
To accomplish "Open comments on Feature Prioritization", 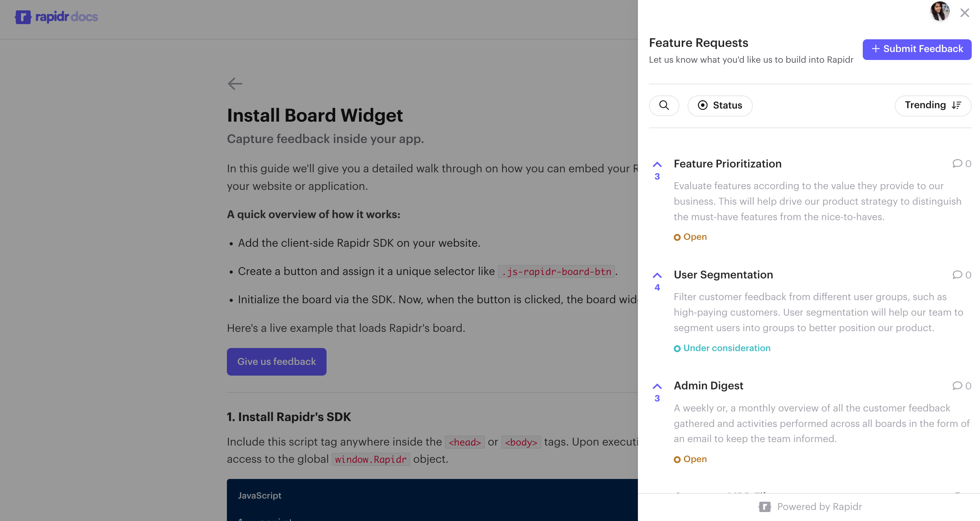I will 962,164.
